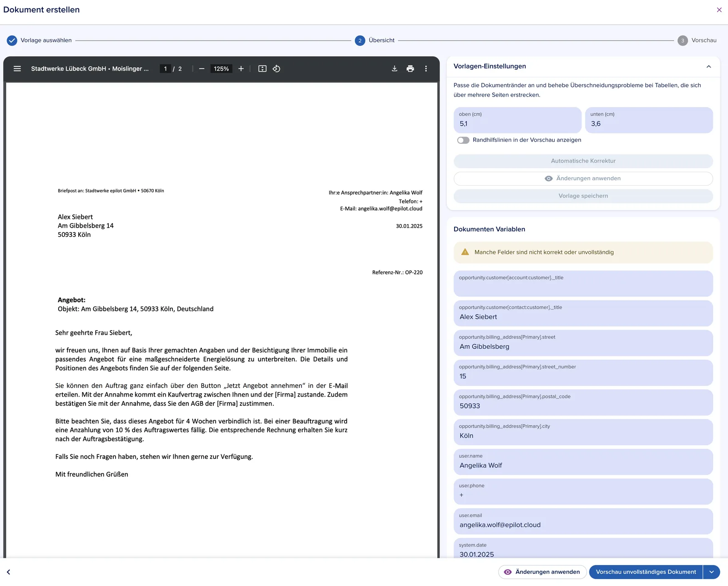Edit the street_number field showing 15
Image resolution: width=728 pixels, height=586 pixels.
[x=583, y=373]
